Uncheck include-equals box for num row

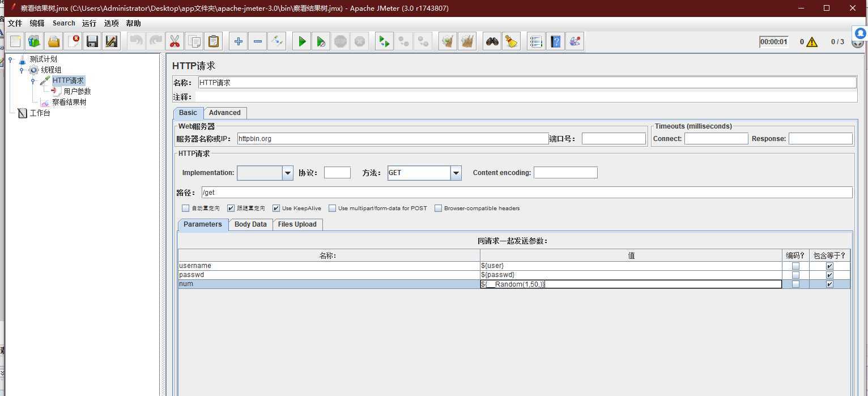pyautogui.click(x=829, y=284)
